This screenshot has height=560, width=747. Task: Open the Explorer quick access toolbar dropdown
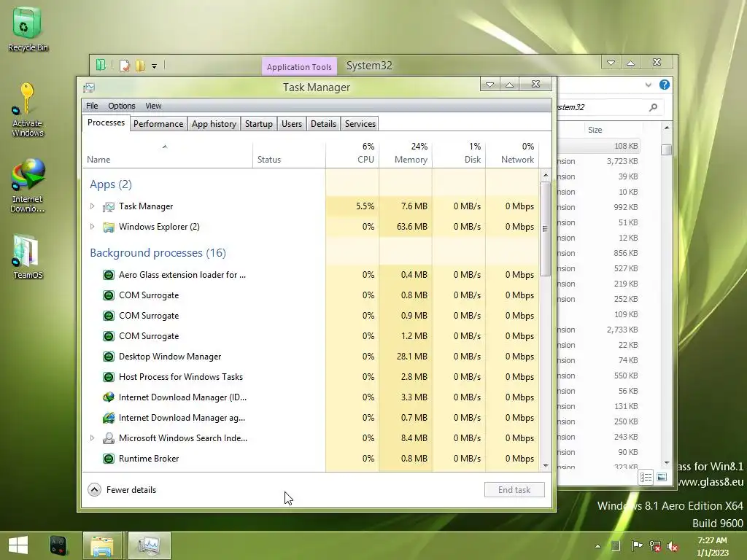point(155,66)
